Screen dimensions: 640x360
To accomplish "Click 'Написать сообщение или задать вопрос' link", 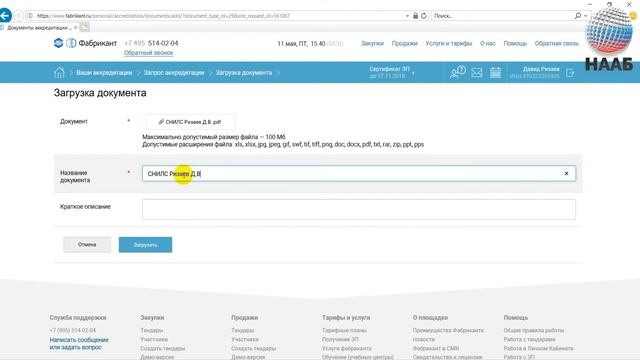I will click(79, 343).
